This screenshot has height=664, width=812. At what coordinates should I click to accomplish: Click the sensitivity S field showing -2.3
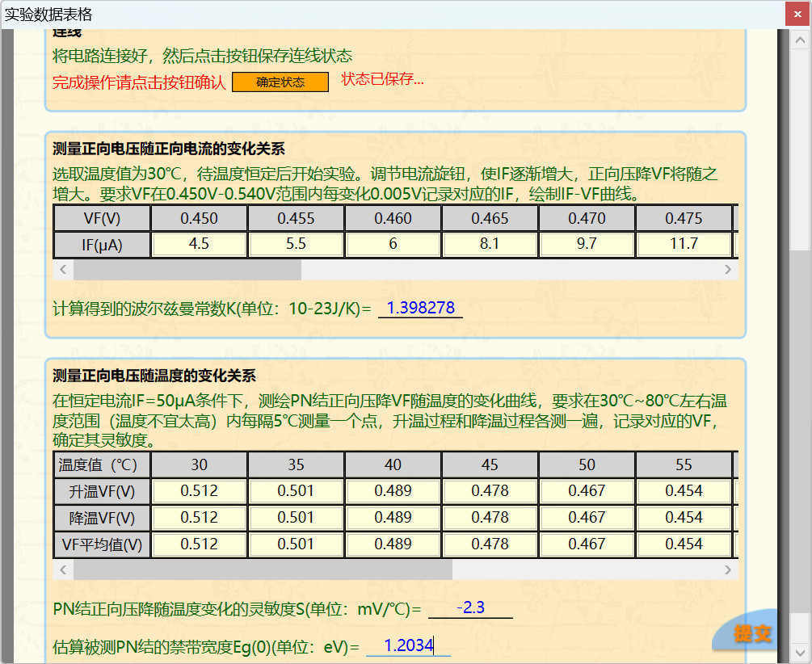(470, 608)
